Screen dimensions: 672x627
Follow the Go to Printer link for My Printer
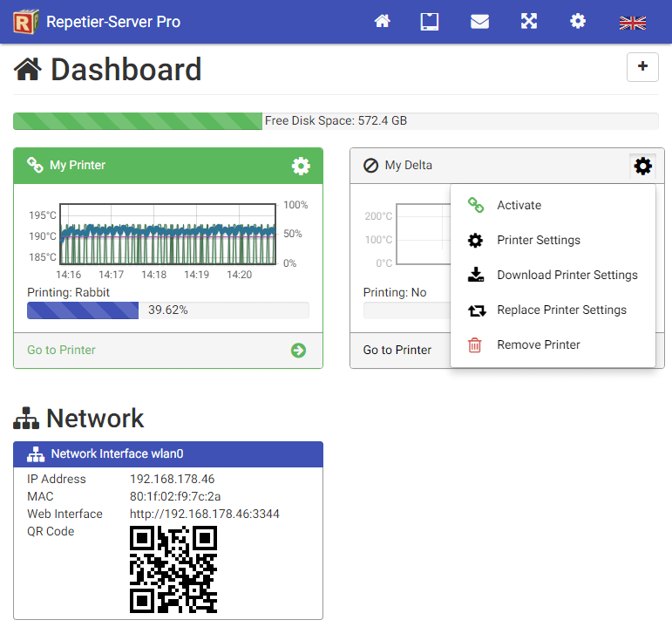(x=61, y=351)
